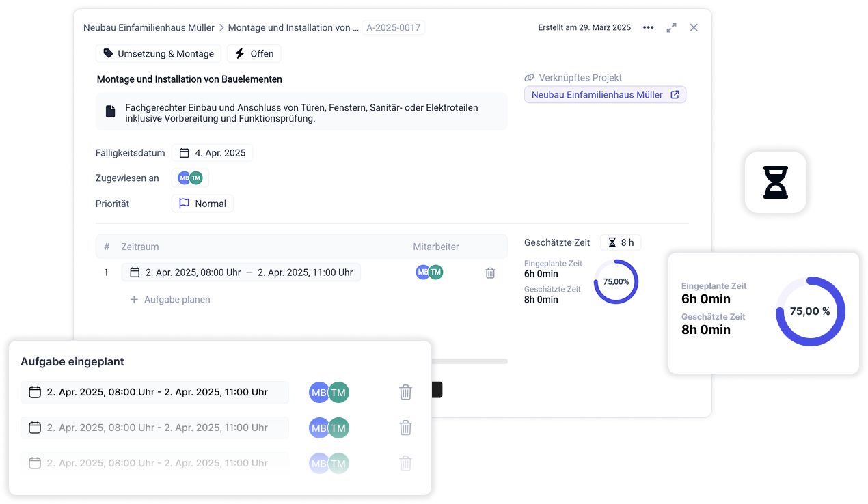The image size is (868, 504).
Task: Open the linked project Neubau Einfamilienhaus Müller
Action: click(605, 95)
